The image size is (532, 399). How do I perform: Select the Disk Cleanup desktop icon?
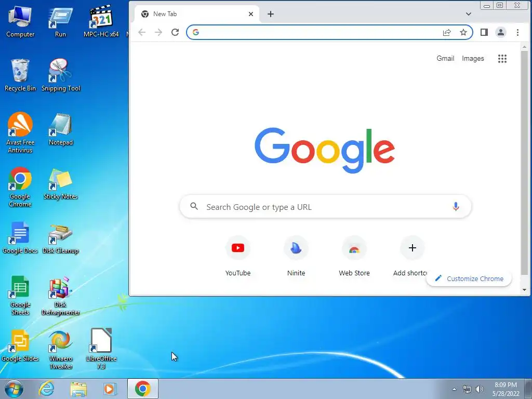point(60,238)
